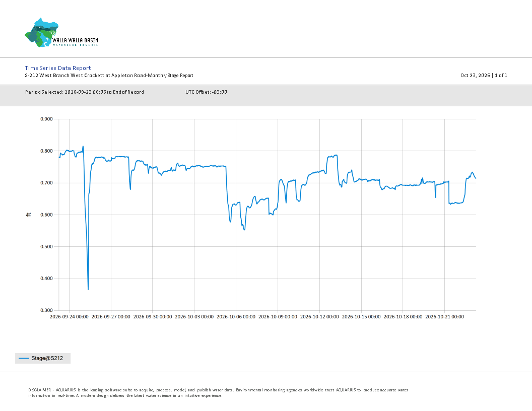Viewport: 532px width, 411px height.
Task: Click the 0.300 y-axis label
Action: click(46, 310)
